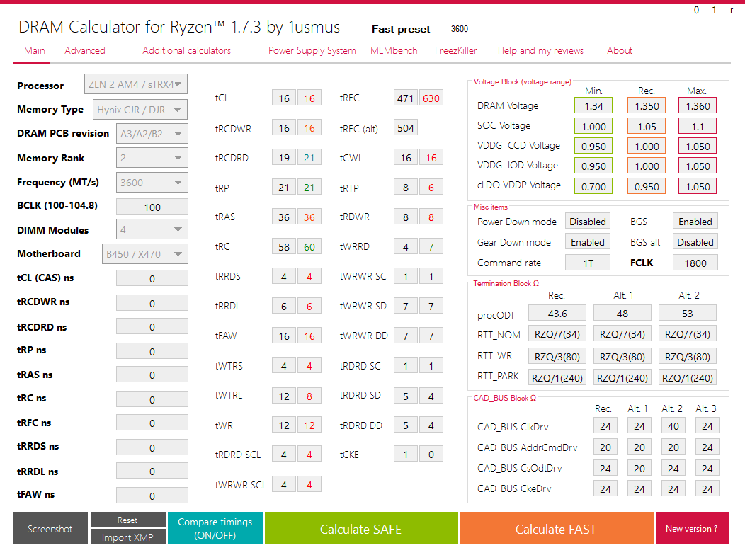This screenshot has height=560, width=745.
Task: Expand the Processor dropdown
Action: (x=136, y=84)
